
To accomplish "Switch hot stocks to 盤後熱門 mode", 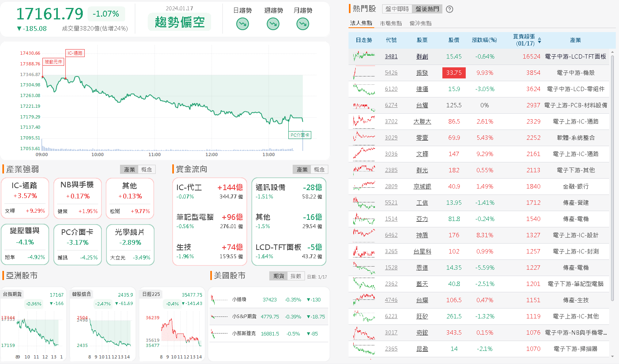I will [427, 9].
